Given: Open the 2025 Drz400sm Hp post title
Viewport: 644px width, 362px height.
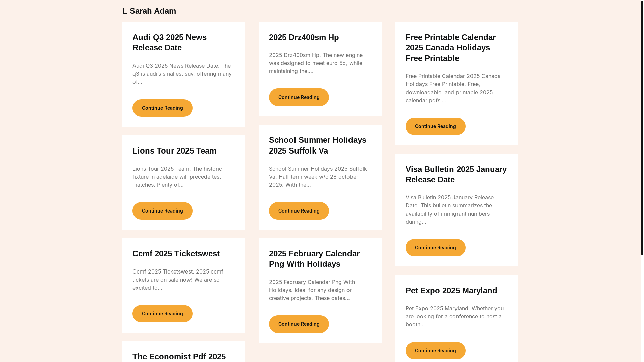Looking at the screenshot, I should pos(304,37).
